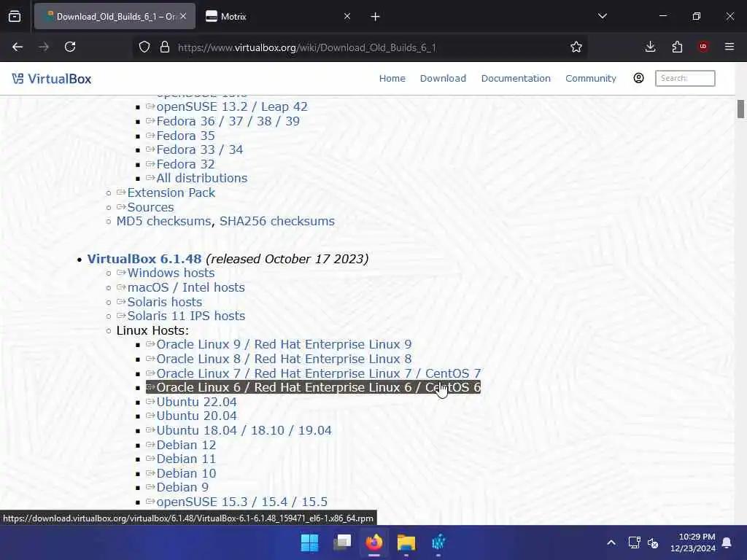747x560 pixels.
Task: Click the site padlock security icon
Action: (x=165, y=47)
